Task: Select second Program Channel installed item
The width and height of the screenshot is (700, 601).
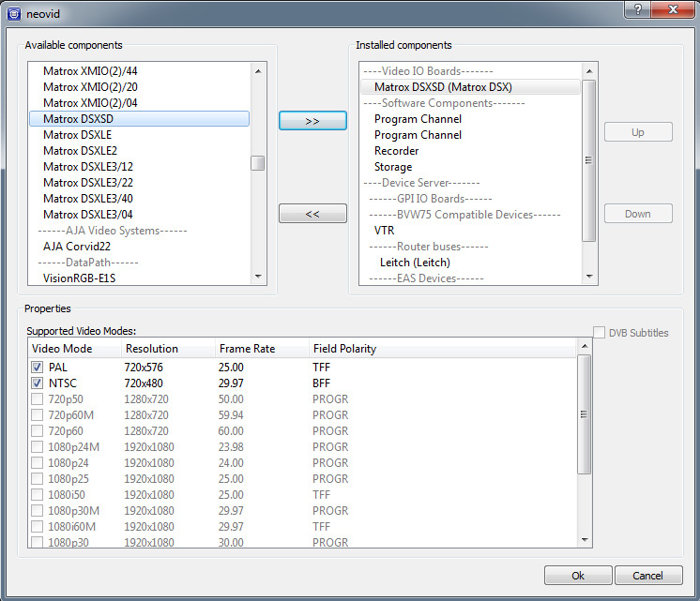Action: (x=470, y=135)
